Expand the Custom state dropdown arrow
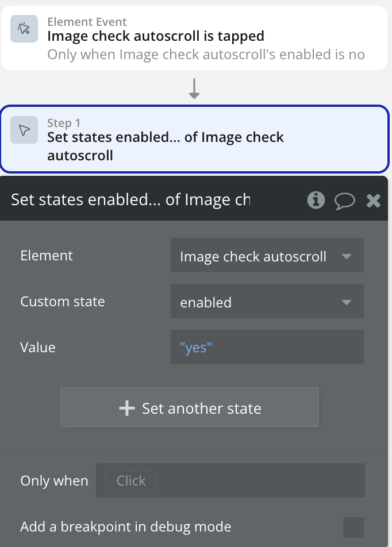This screenshot has width=392, height=547. pyautogui.click(x=346, y=302)
